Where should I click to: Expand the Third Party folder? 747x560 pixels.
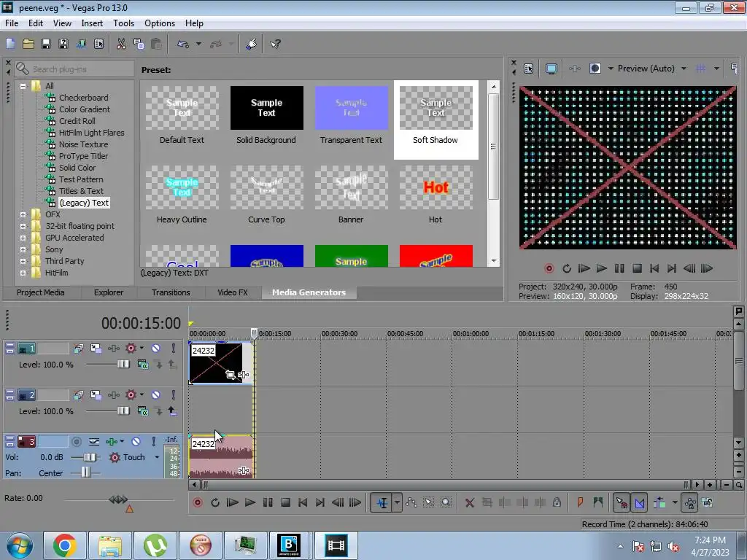(23, 262)
